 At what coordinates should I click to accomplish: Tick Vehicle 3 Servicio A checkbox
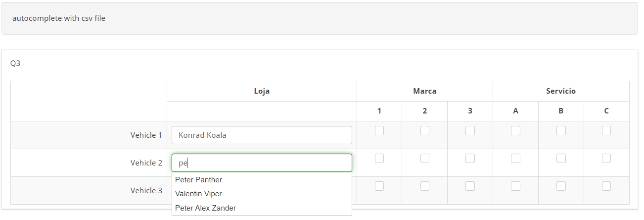pyautogui.click(x=515, y=186)
